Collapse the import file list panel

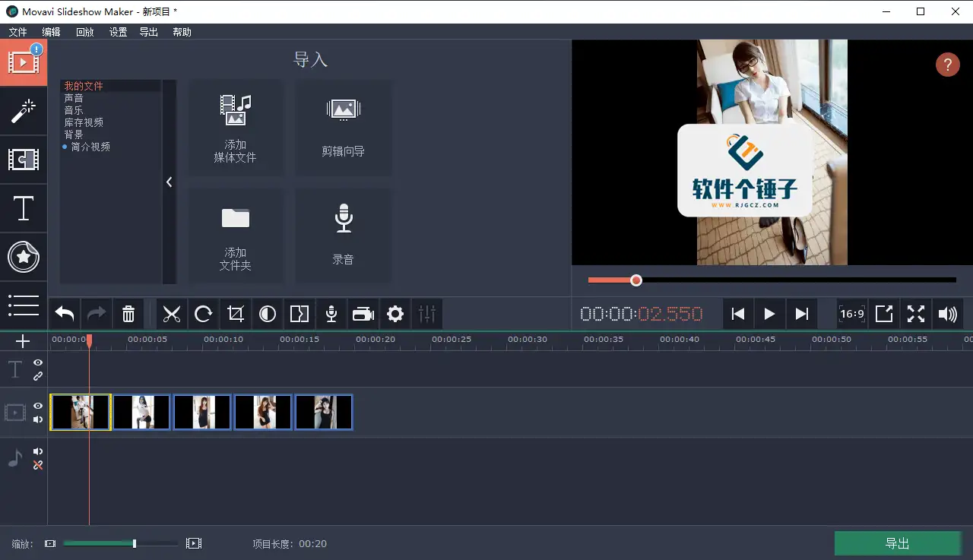[170, 182]
